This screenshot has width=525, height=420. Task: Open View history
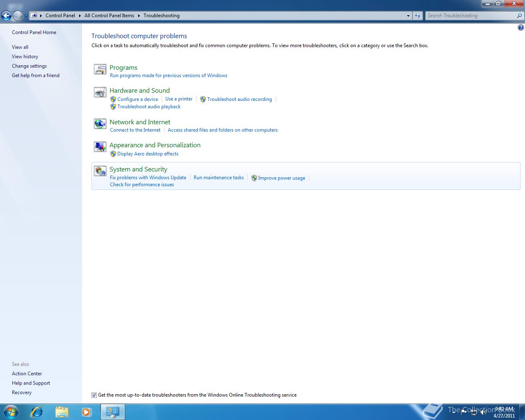coord(25,57)
